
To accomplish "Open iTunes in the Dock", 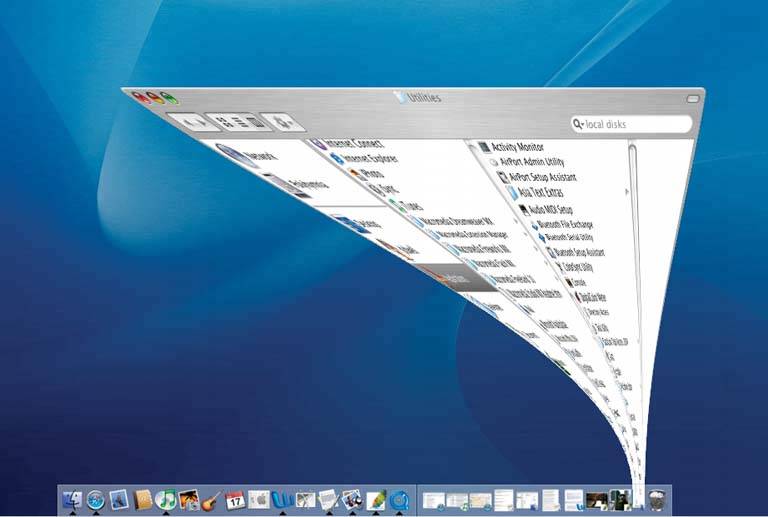I will 166,498.
